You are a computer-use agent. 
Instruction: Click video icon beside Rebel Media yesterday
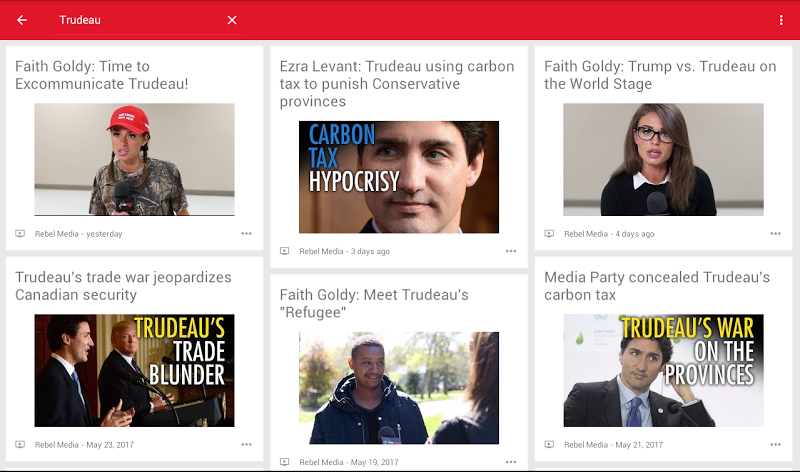pos(20,234)
